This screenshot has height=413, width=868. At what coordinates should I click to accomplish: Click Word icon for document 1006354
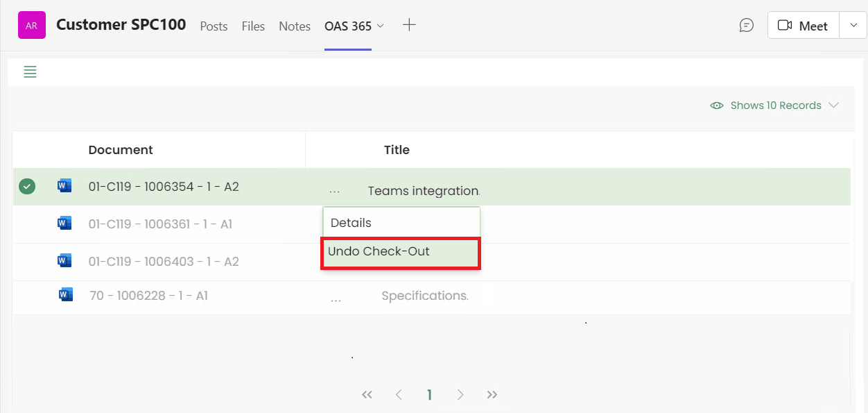tap(64, 186)
